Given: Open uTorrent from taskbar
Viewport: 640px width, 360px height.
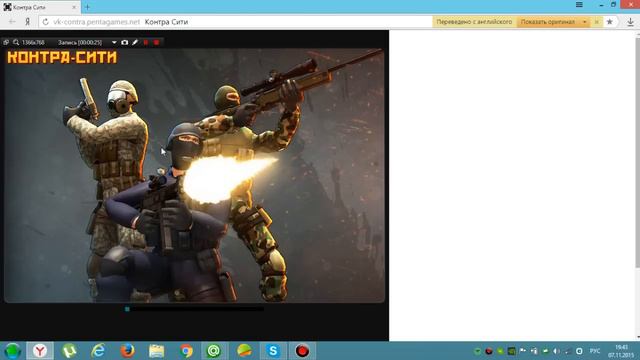Looking at the screenshot, I should [69, 351].
